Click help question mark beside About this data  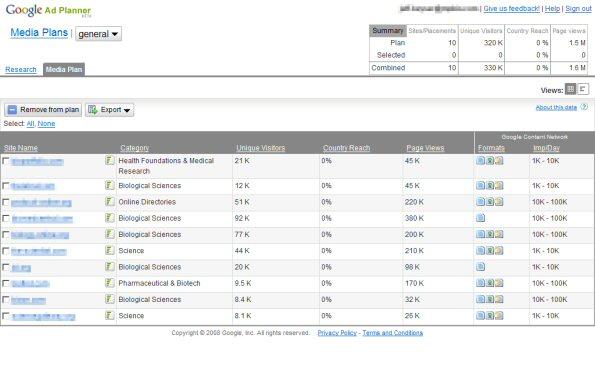[584, 107]
